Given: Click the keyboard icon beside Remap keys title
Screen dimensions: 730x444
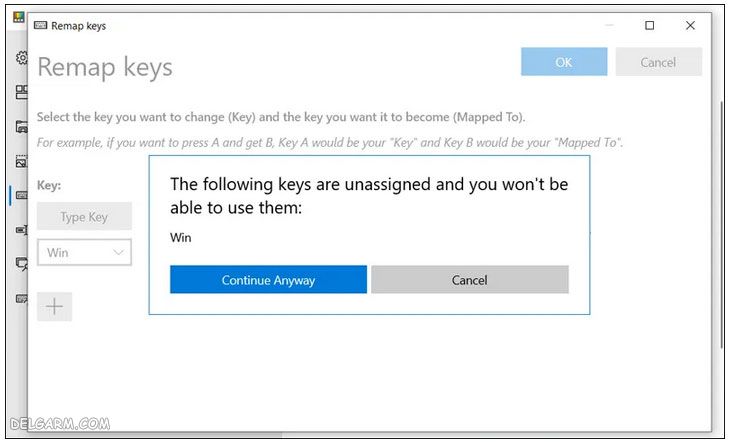Looking at the screenshot, I should (40, 26).
